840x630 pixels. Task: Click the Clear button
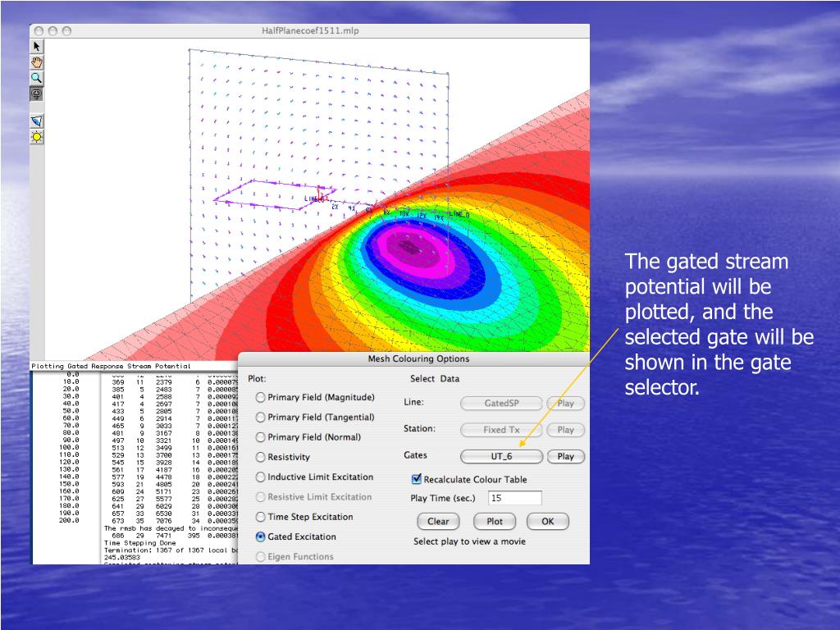tap(438, 521)
